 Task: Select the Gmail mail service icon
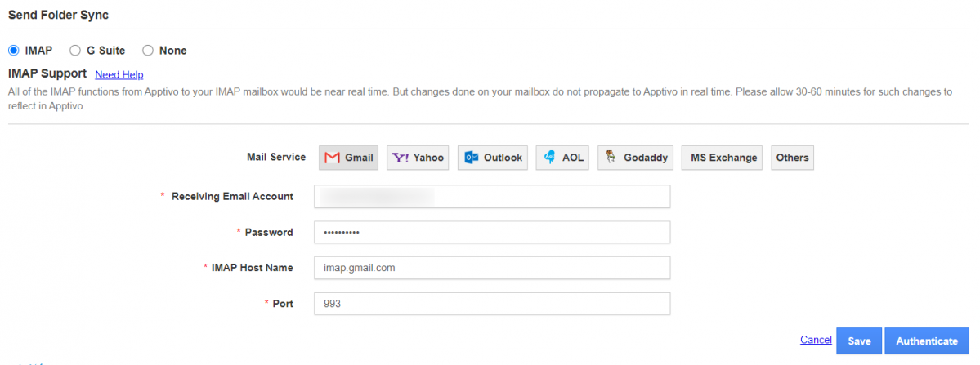(348, 158)
